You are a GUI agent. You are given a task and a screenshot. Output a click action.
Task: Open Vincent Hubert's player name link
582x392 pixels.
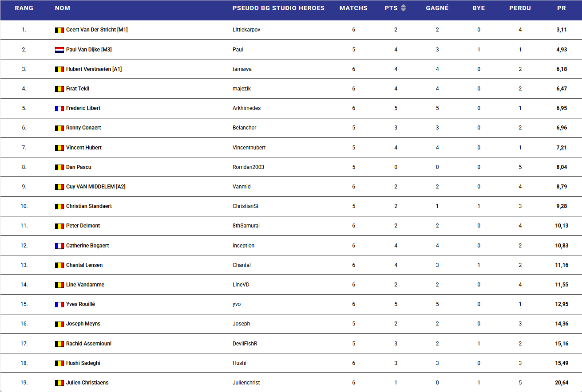(84, 148)
